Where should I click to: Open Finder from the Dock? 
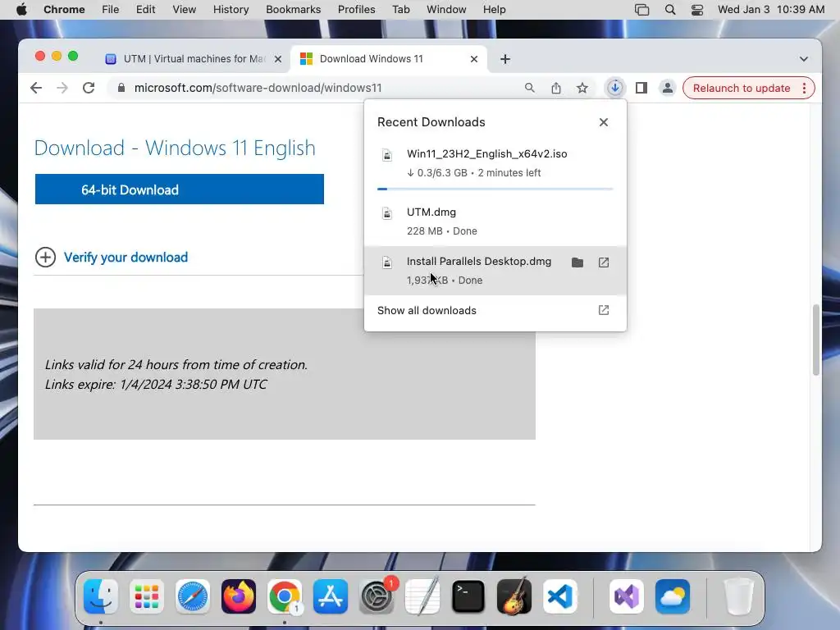[101, 596]
